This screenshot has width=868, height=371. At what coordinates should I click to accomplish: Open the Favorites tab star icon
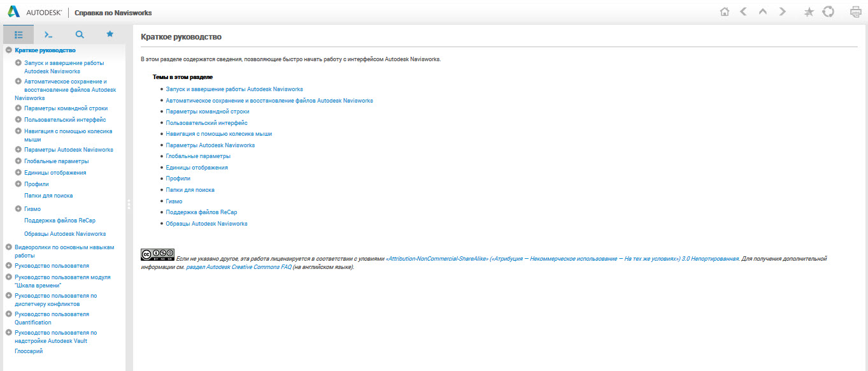(x=110, y=34)
